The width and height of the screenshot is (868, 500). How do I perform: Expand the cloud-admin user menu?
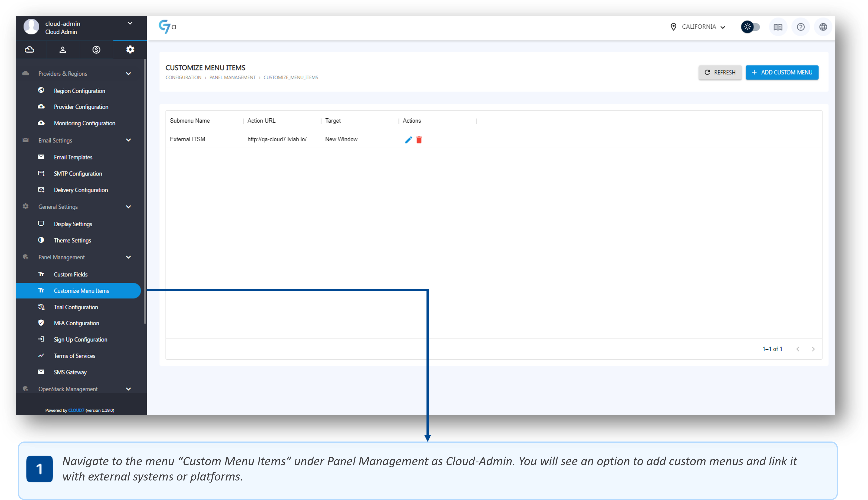click(x=130, y=23)
